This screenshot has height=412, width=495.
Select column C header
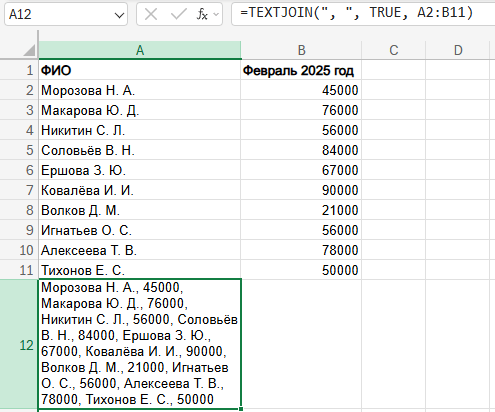(x=394, y=50)
